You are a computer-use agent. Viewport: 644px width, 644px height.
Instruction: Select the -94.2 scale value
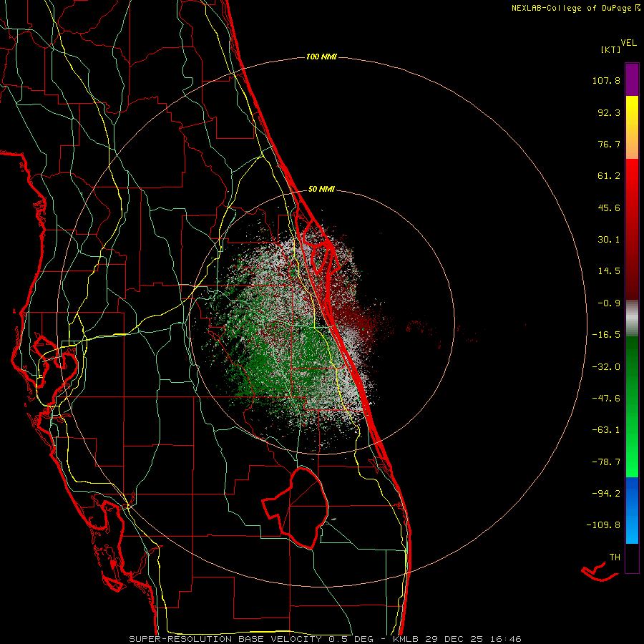point(606,493)
